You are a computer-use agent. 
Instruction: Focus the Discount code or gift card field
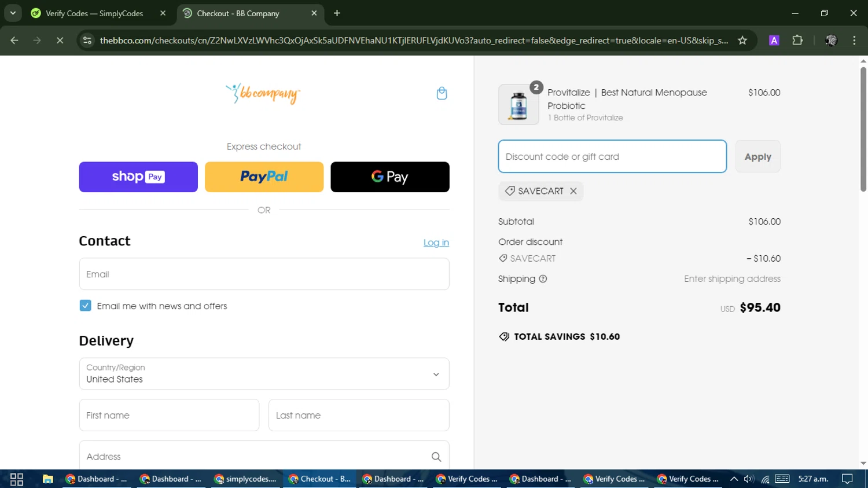pyautogui.click(x=612, y=156)
